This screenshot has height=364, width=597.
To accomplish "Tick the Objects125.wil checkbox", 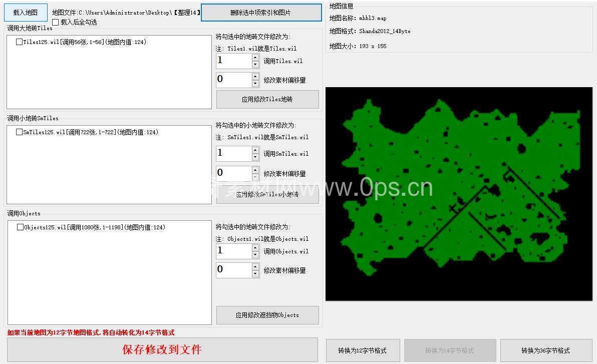I will [20, 227].
